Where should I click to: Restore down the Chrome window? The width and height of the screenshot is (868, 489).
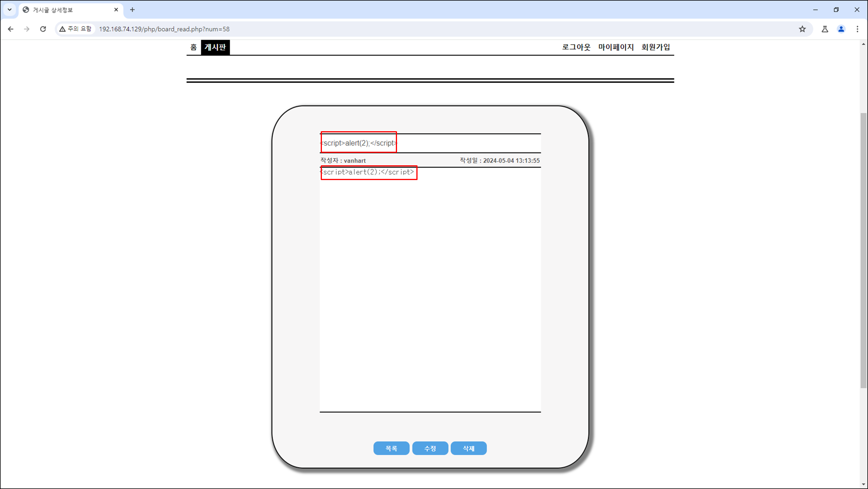[x=836, y=10]
